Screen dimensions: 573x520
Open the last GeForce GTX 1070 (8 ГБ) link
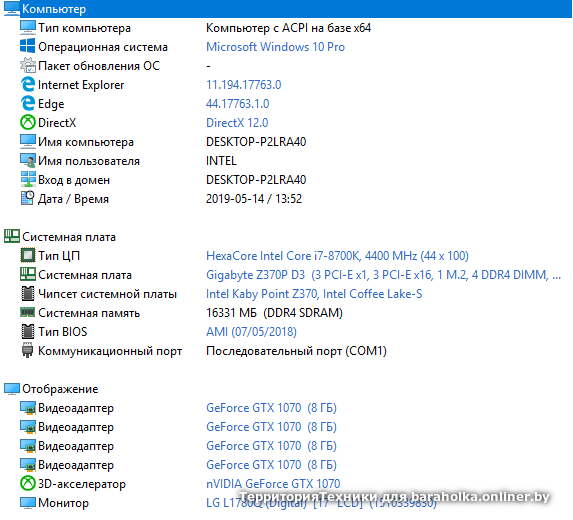272,465
